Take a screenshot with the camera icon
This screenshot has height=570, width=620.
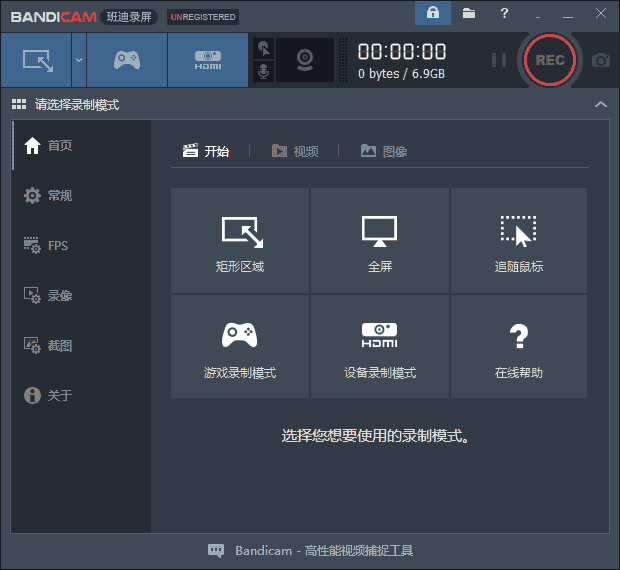click(600, 60)
